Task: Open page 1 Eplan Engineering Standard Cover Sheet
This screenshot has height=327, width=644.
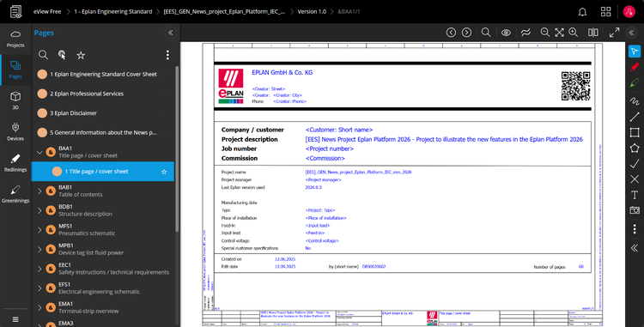Action: coord(103,75)
